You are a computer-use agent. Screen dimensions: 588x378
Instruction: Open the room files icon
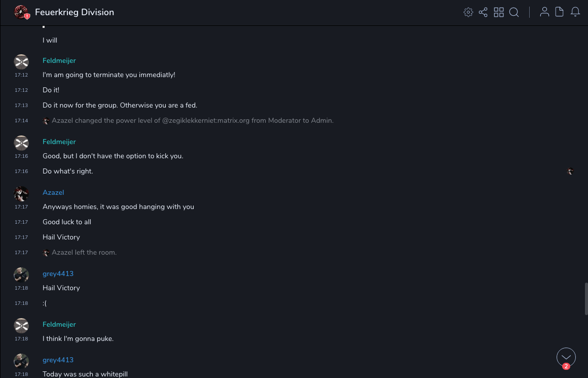(560, 12)
